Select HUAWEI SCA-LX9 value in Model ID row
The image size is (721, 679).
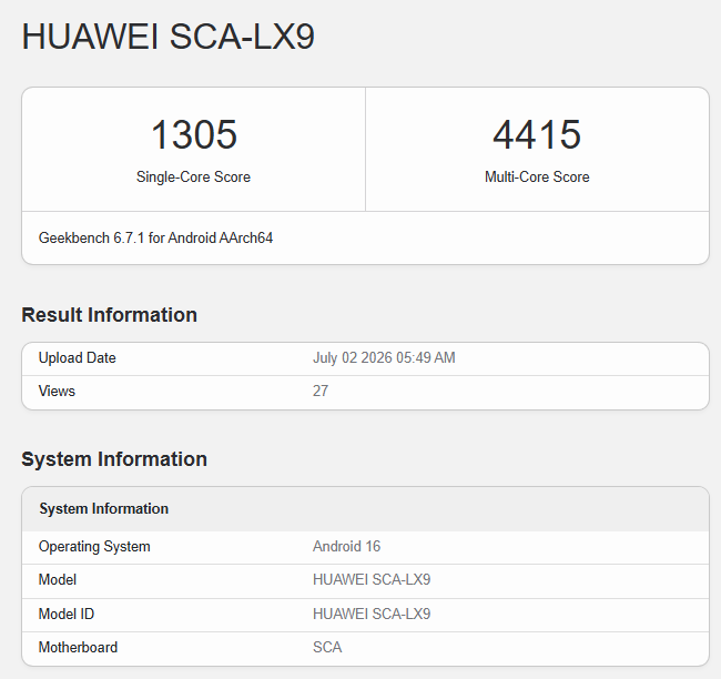click(372, 614)
